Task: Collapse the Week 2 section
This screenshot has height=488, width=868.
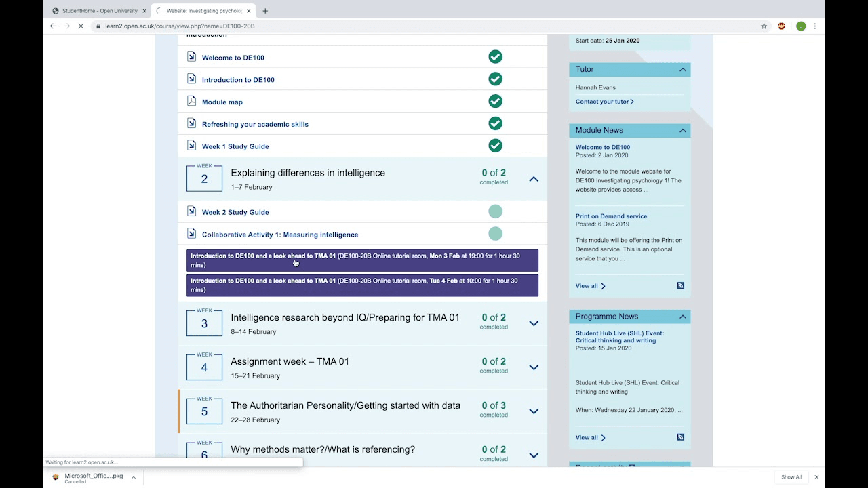Action: pyautogui.click(x=534, y=179)
